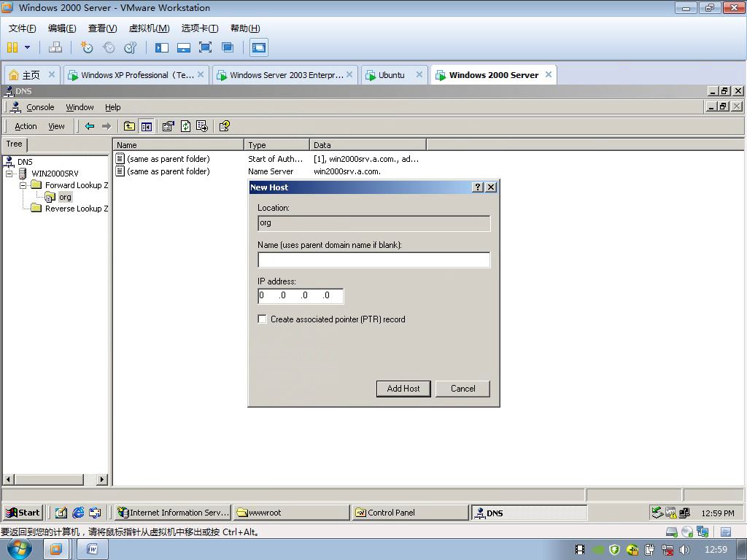747x560 pixels.
Task: Sort by the Type column header
Action: pyautogui.click(x=276, y=145)
